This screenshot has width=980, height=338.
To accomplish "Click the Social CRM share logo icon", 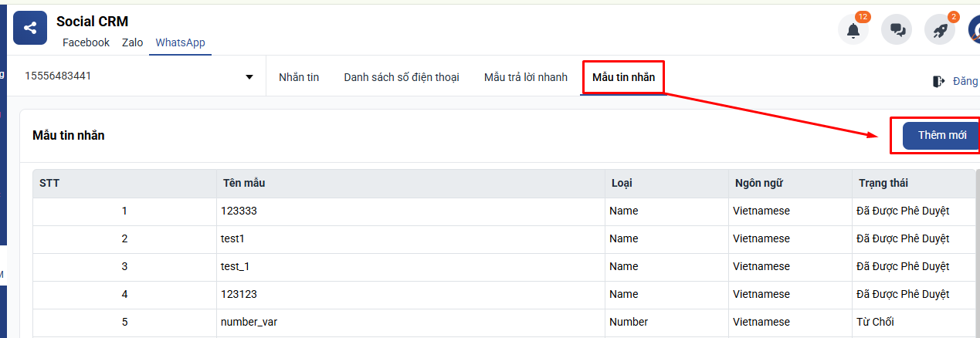I will click(x=30, y=29).
